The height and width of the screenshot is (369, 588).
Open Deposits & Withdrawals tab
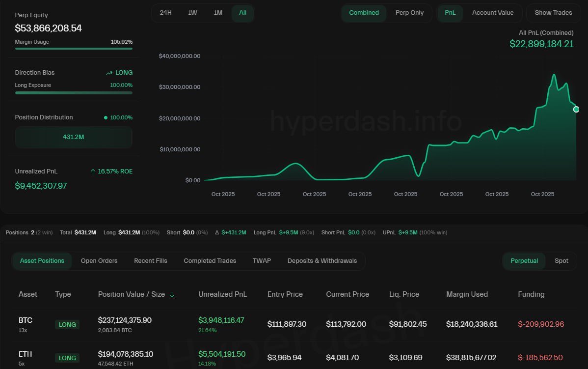(322, 261)
